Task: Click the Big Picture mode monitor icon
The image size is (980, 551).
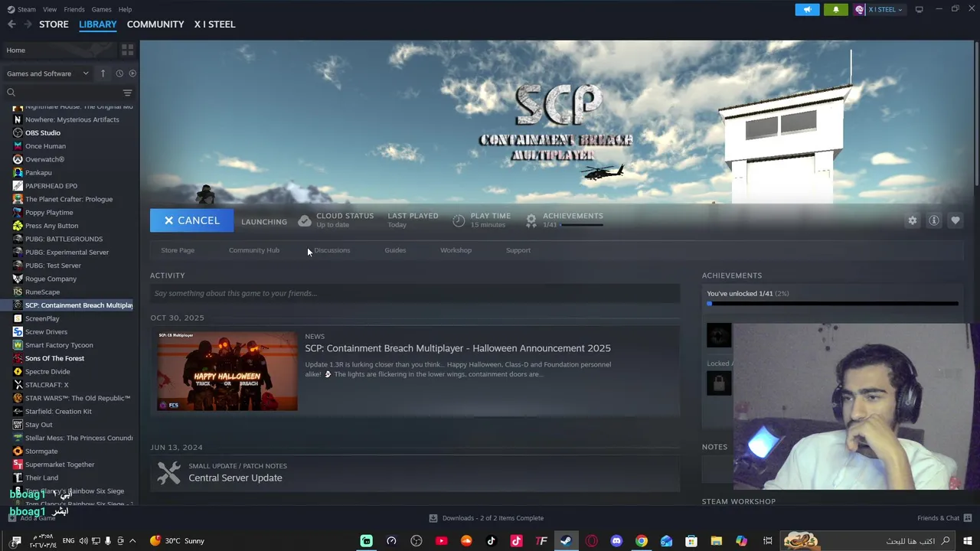Action: [919, 9]
